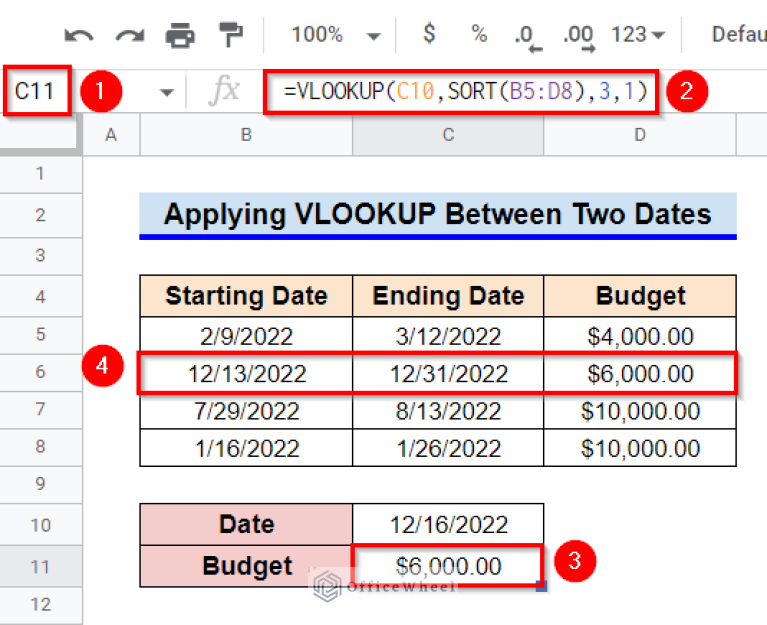Viewport: 767px width, 625px height.
Task: Select column B header
Action: pos(246,134)
